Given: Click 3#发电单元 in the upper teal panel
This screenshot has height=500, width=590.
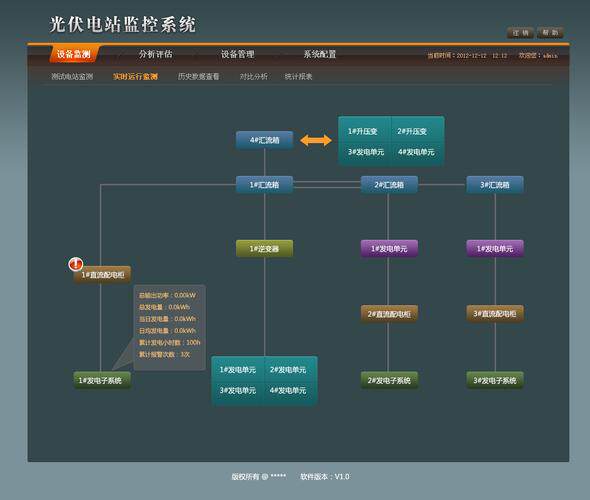Looking at the screenshot, I should (366, 152).
